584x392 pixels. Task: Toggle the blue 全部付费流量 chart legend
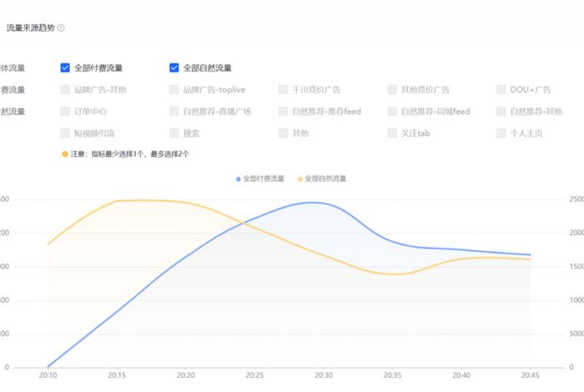click(260, 178)
